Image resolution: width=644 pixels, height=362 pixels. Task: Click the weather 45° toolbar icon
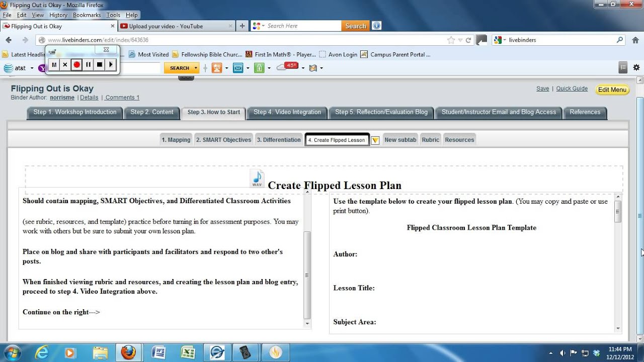(x=287, y=67)
